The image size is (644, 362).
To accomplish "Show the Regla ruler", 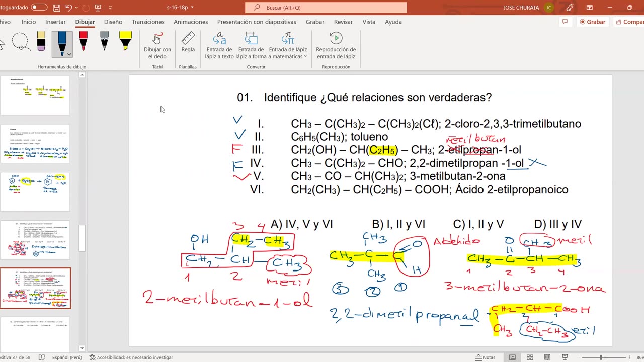I will click(188, 43).
